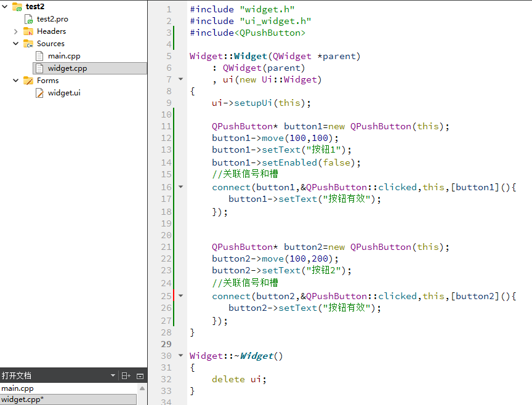532x405 pixels.
Task: Click the main.cpp file icon
Action: tap(39, 56)
